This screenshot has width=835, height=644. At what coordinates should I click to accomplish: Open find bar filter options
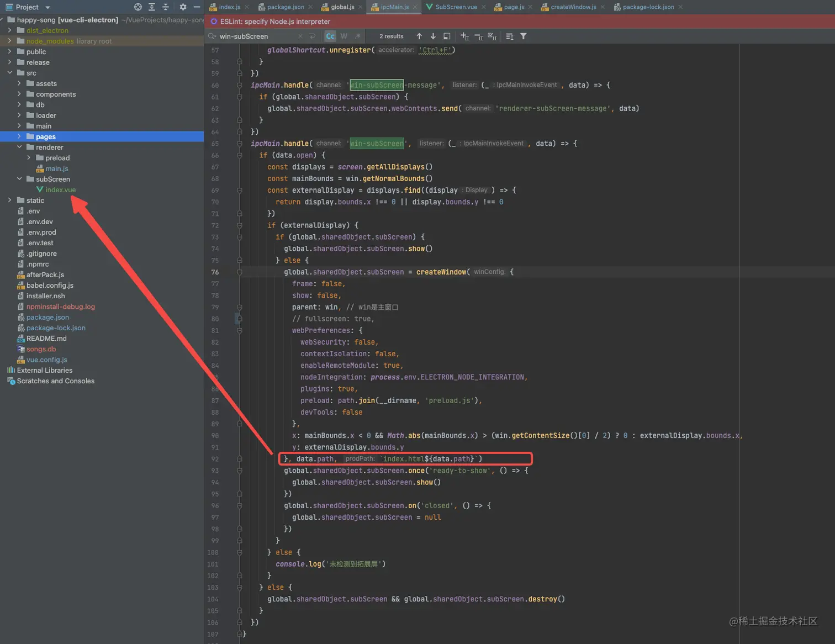tap(524, 36)
